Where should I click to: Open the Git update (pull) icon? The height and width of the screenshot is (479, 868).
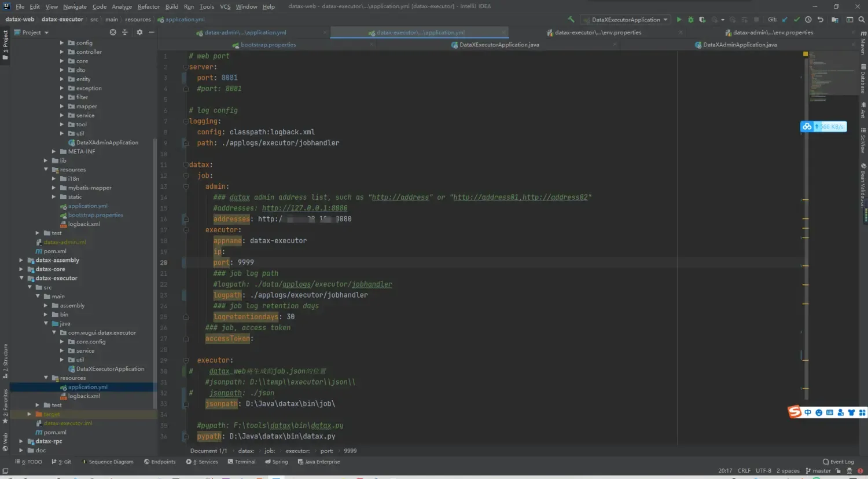point(785,19)
